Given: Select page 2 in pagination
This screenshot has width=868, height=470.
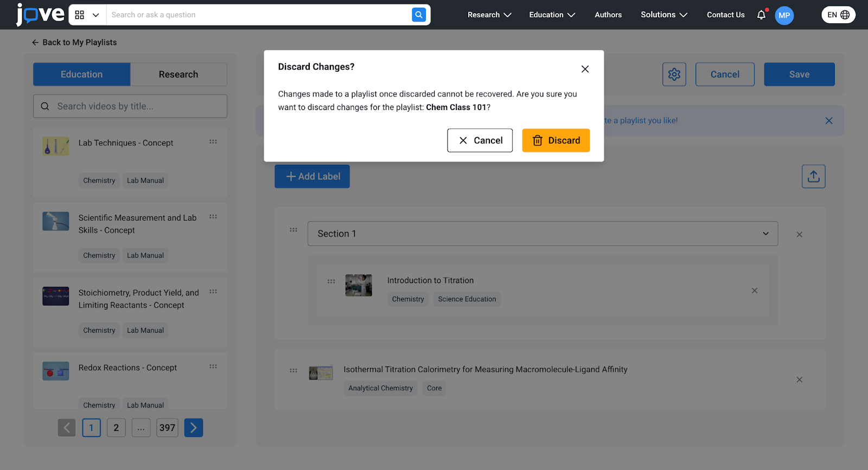Looking at the screenshot, I should [116, 428].
